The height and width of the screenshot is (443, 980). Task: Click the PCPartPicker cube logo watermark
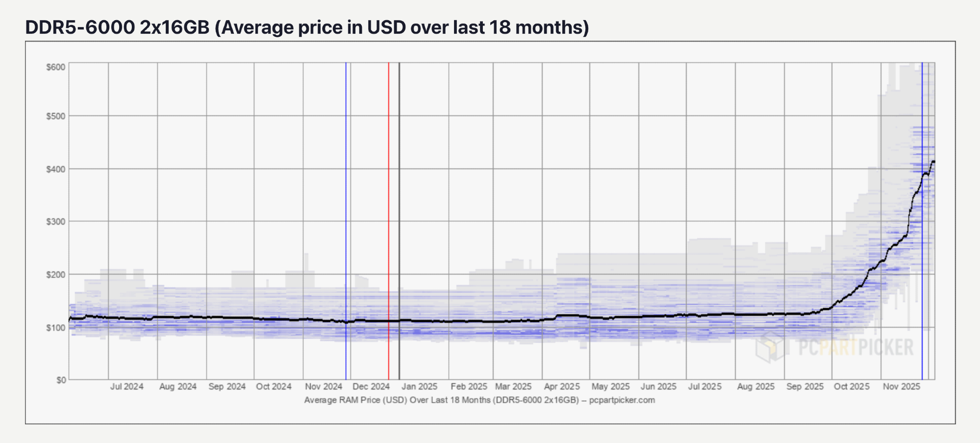pos(771,347)
